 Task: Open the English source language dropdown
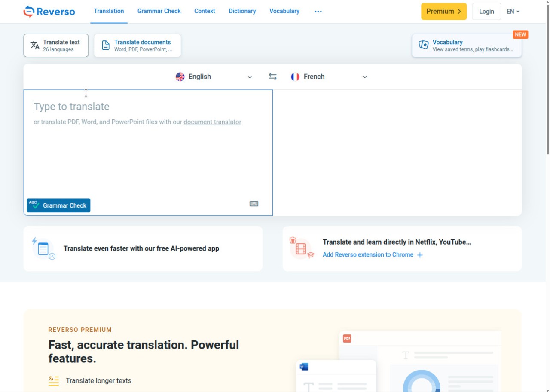click(214, 77)
